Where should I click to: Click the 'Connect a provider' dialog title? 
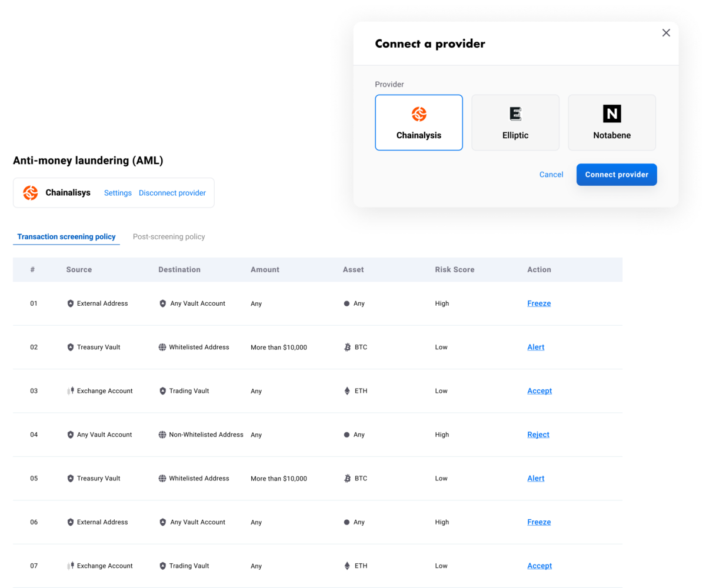tap(430, 44)
